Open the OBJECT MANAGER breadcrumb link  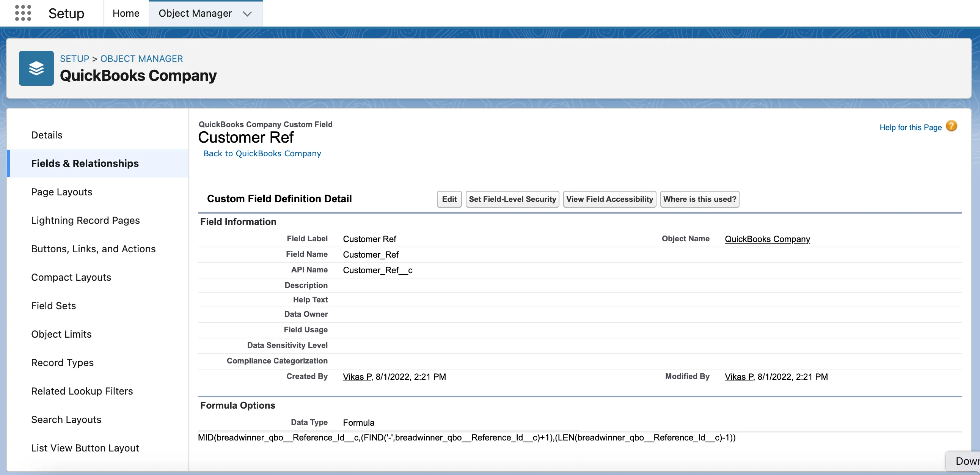(141, 58)
